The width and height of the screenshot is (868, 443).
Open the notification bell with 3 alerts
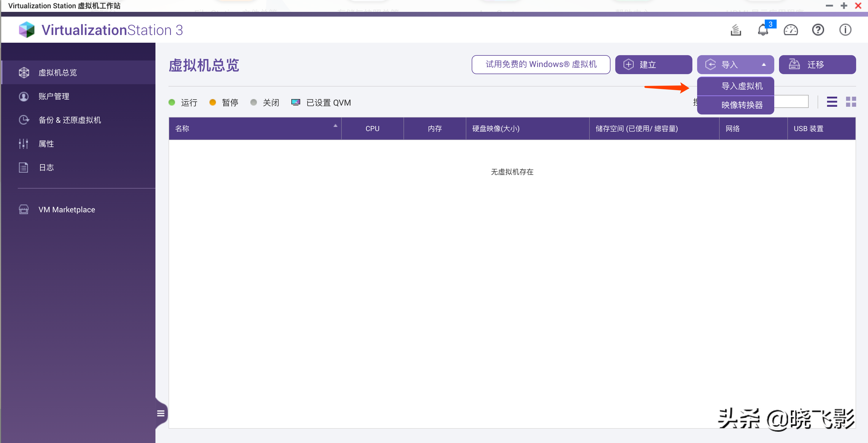click(763, 30)
